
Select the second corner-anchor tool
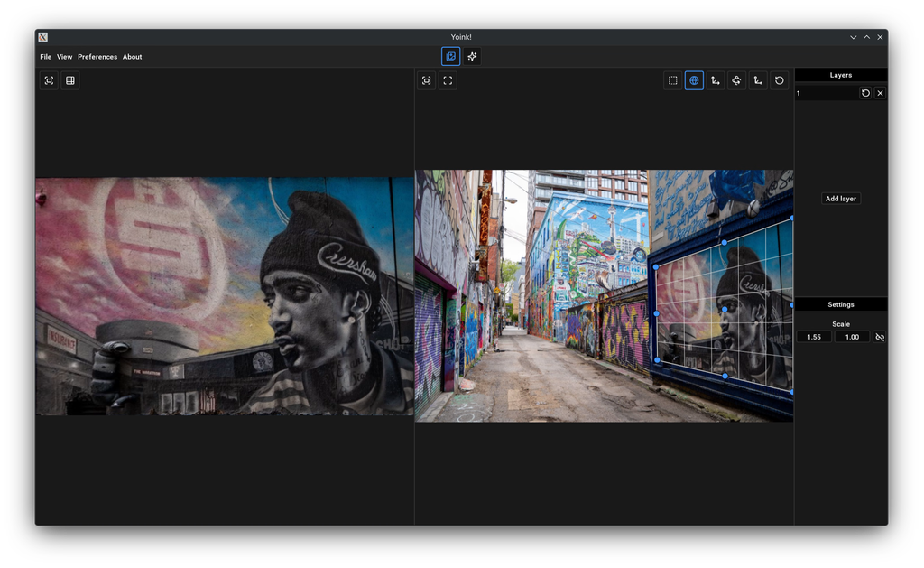(x=758, y=80)
